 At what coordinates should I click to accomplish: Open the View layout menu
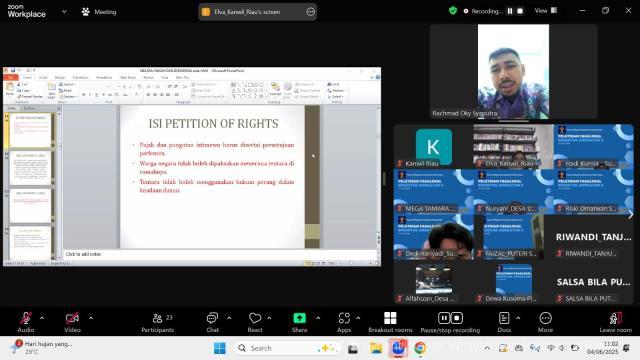[546, 11]
